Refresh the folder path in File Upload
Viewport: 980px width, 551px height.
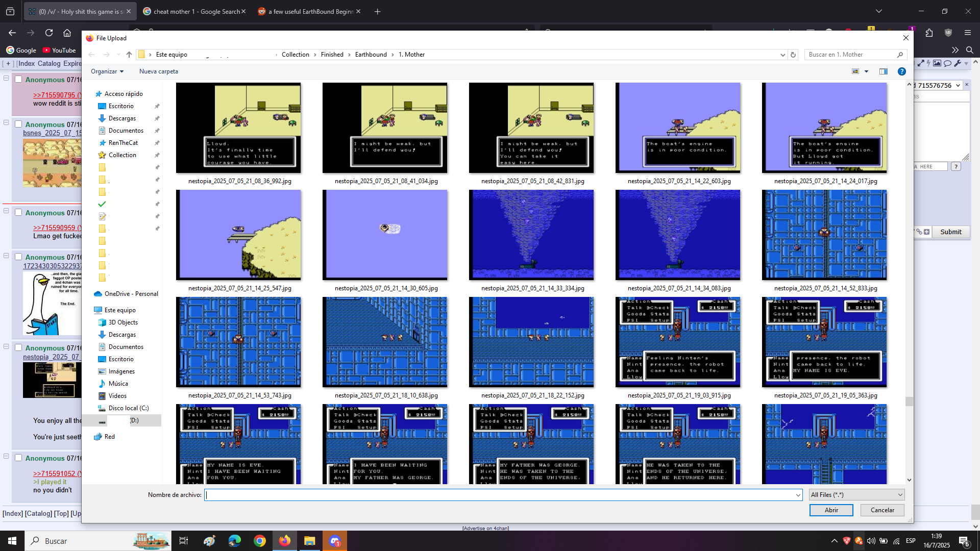(x=793, y=55)
